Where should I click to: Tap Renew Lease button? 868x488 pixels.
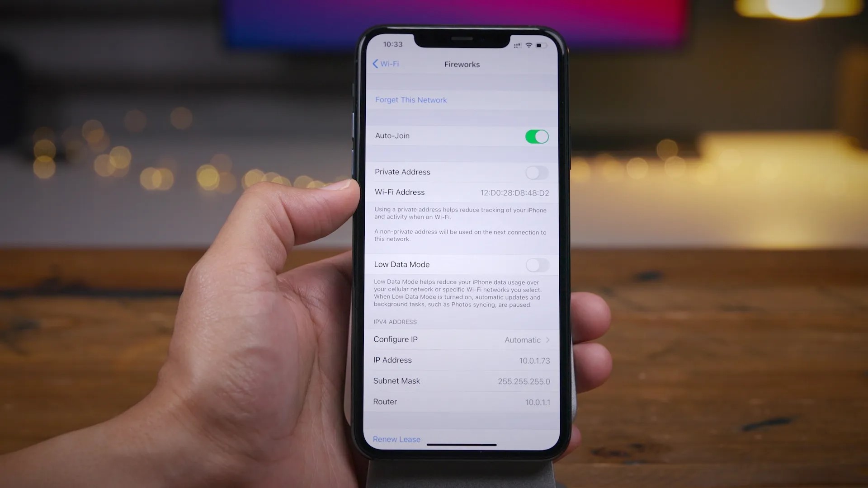click(396, 439)
